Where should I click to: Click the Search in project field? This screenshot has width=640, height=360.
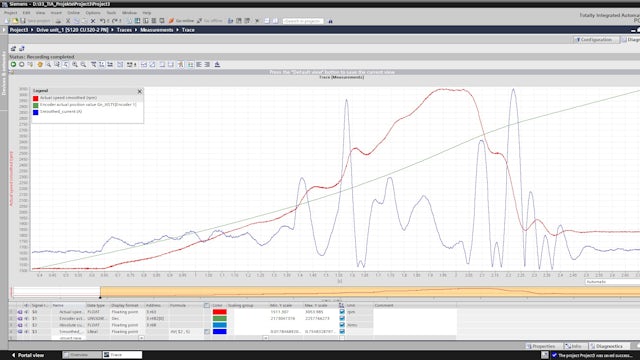303,21
